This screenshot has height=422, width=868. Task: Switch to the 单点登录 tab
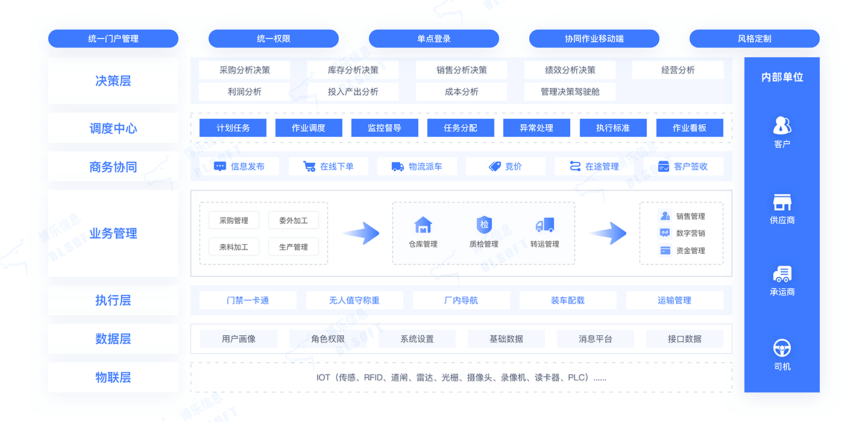(x=433, y=39)
